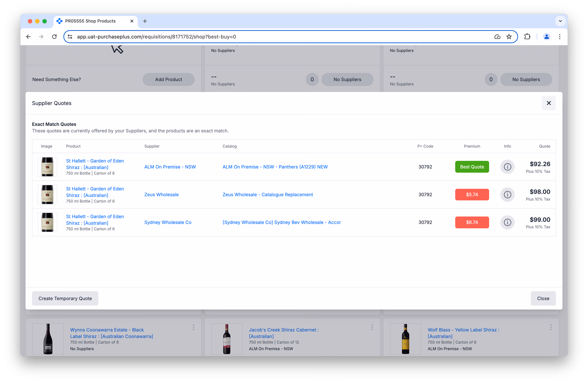Image resolution: width=588 pixels, height=383 pixels.
Task: Open ALM On Premise - NSW supplier link
Action: (x=170, y=167)
